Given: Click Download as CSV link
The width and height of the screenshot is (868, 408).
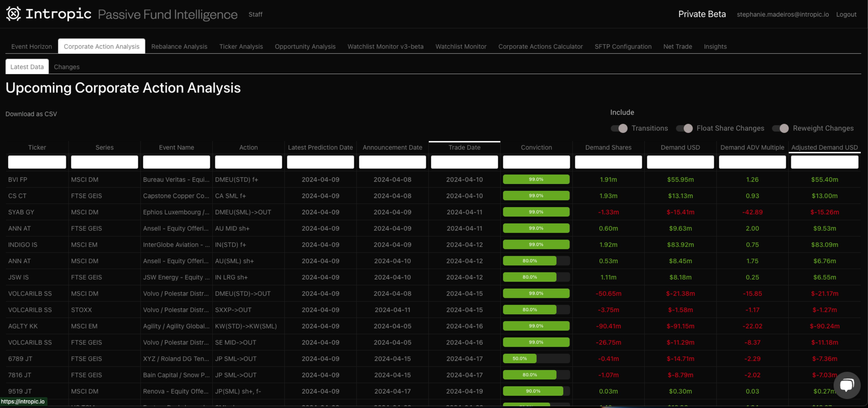Looking at the screenshot, I should [x=31, y=114].
